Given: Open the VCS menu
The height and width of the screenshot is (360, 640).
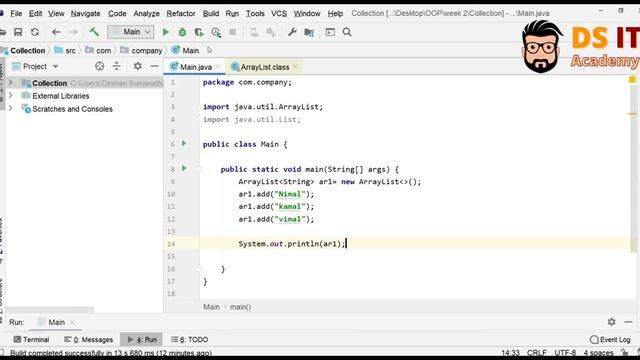Looking at the screenshot, I should pyautogui.click(x=279, y=13).
